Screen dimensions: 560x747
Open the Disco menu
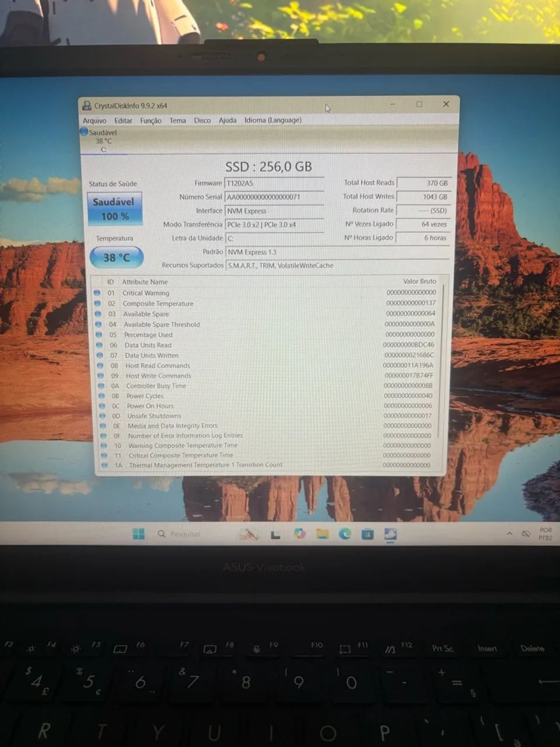(x=202, y=120)
